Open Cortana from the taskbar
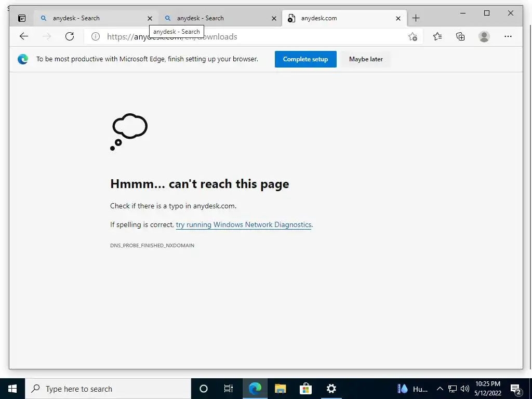The width and height of the screenshot is (532, 399). (204, 389)
